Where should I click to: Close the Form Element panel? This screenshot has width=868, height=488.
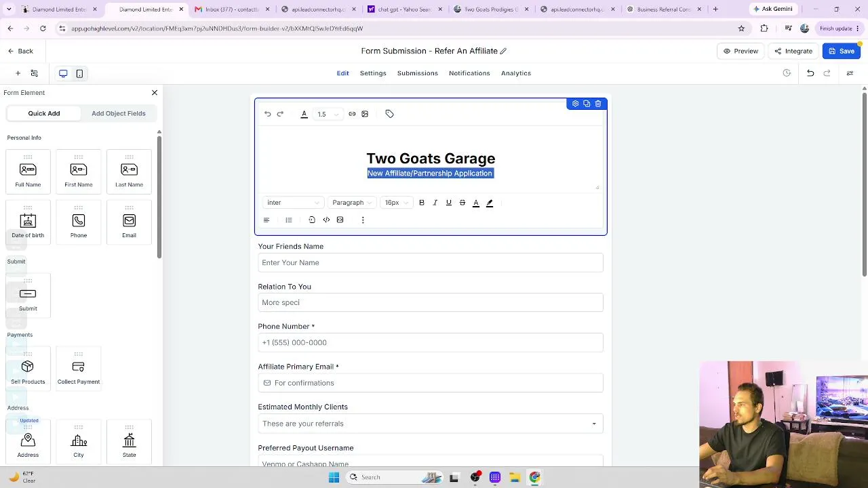[155, 93]
